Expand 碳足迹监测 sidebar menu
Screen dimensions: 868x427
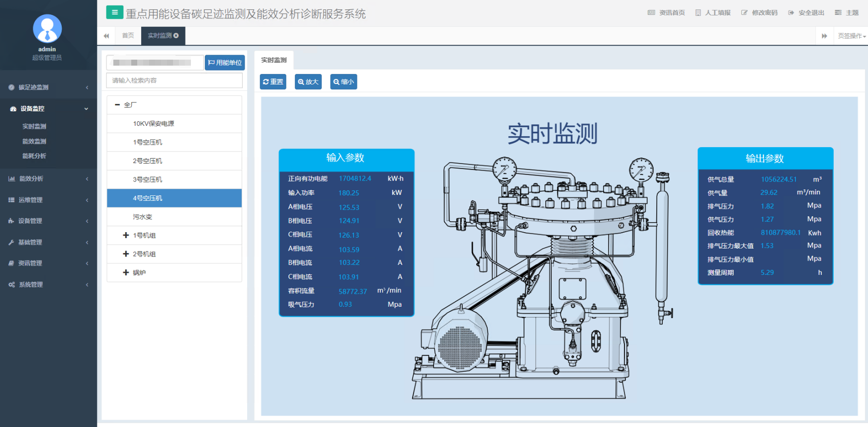[48, 87]
